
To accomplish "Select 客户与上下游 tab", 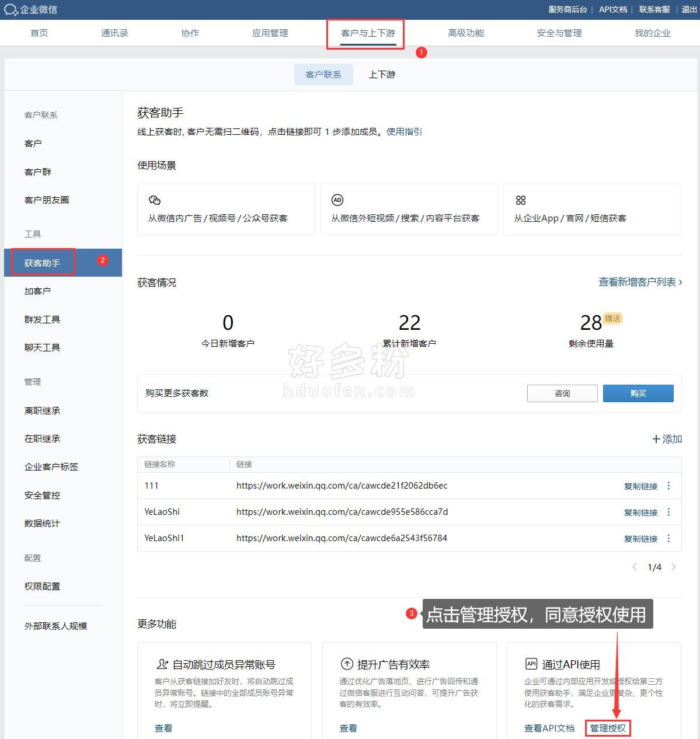I will coord(368,33).
